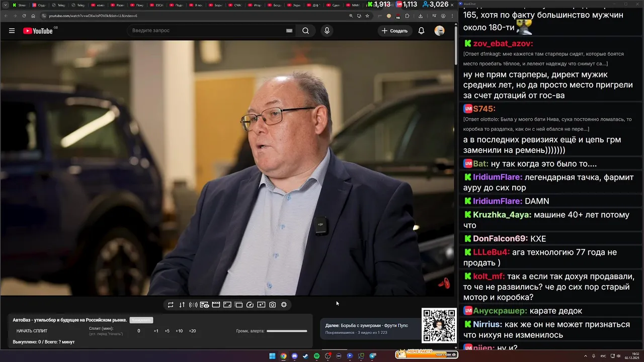
Task: Open the YouTube guide hamburger menu
Action: point(12,31)
